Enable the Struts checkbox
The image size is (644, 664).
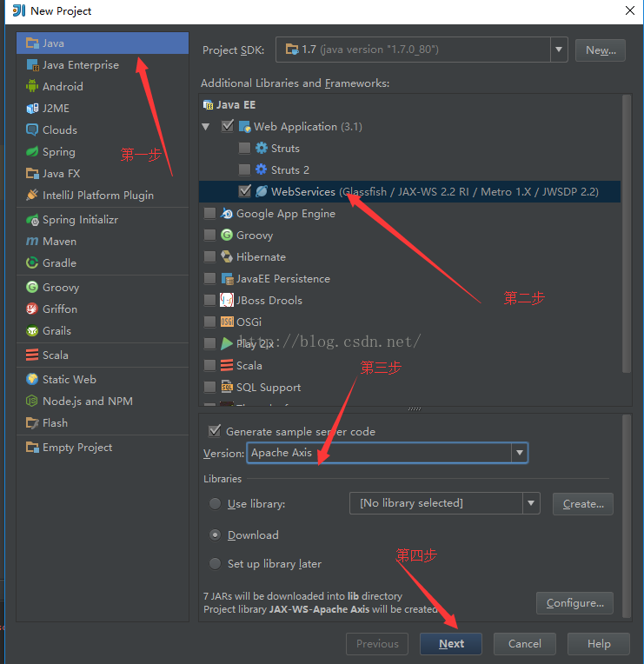[x=245, y=148]
